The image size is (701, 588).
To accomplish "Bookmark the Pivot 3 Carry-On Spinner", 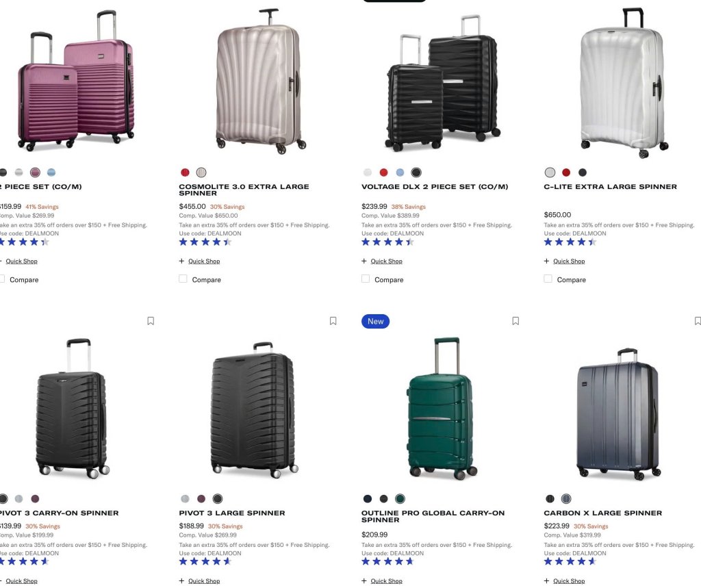I will [x=151, y=321].
